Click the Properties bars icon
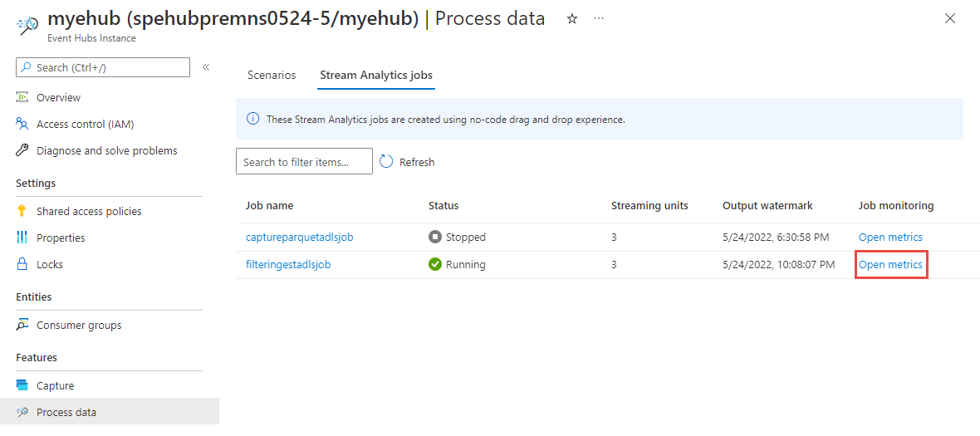This screenshot has width=980, height=436. 22,238
